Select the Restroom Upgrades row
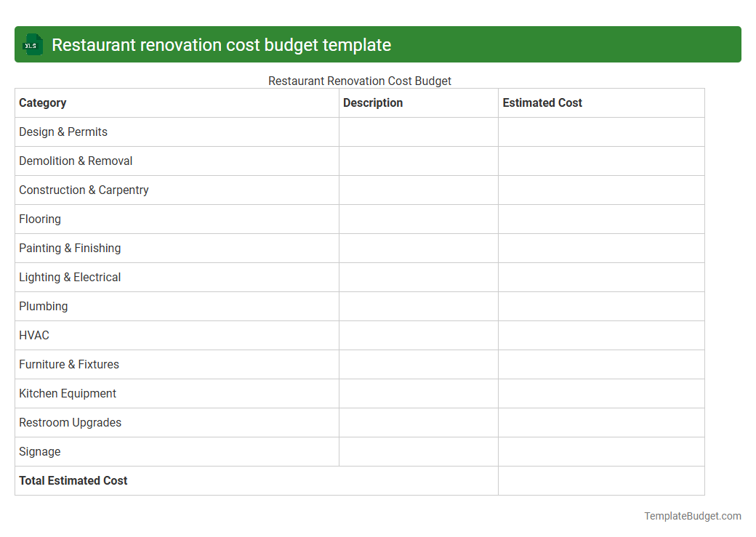 point(70,422)
